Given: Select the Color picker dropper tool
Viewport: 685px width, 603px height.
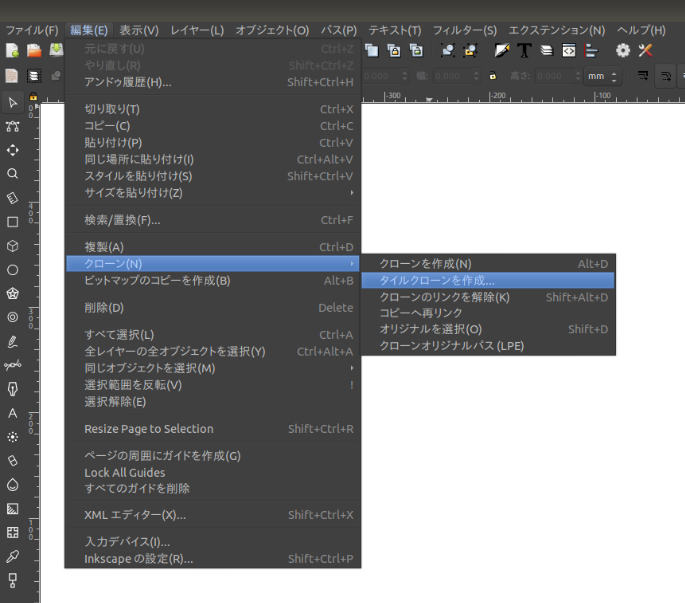Looking at the screenshot, I should click(13, 556).
